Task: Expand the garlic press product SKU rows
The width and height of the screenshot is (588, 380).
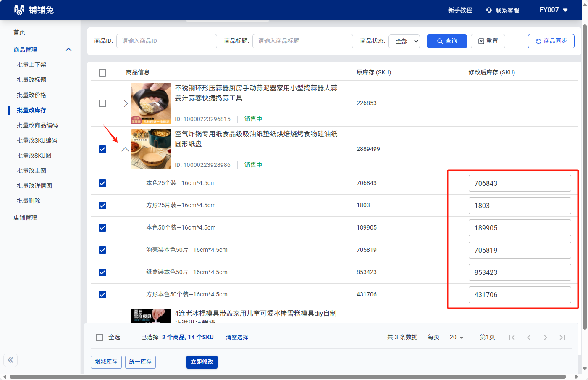Action: click(x=126, y=103)
